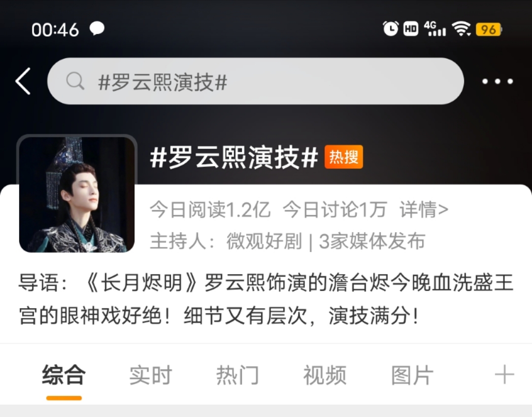Tap the orange 热搜 badge
The height and width of the screenshot is (417, 532).
pyautogui.click(x=344, y=157)
